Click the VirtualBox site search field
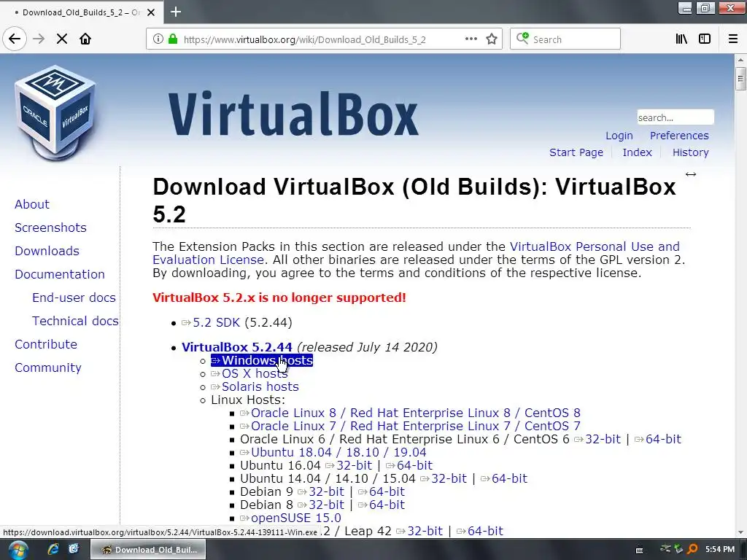The width and height of the screenshot is (747, 560). (x=676, y=117)
